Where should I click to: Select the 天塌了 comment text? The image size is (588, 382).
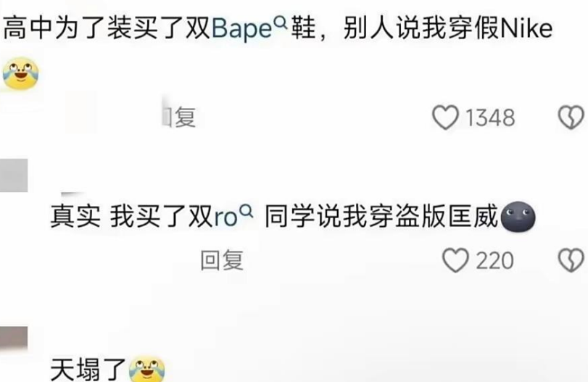pos(88,369)
